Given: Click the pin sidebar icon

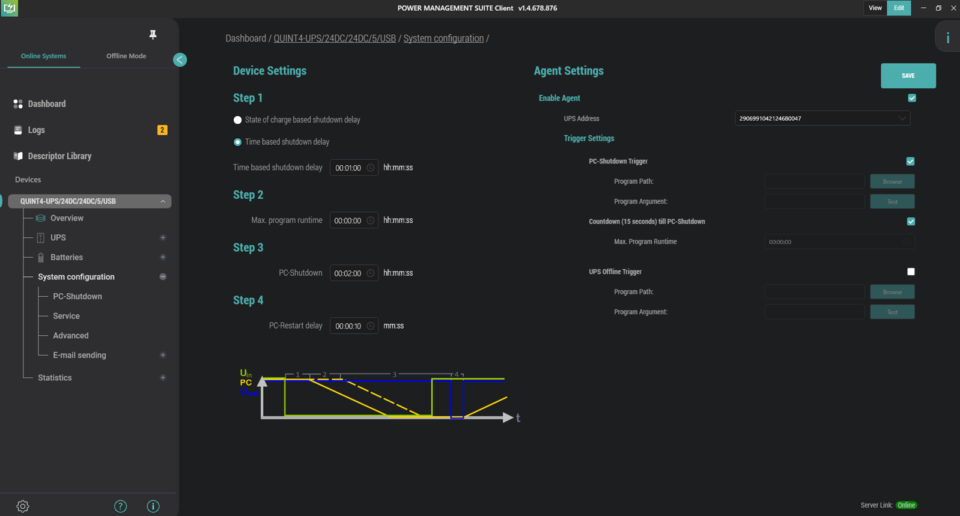Looking at the screenshot, I should (x=153, y=35).
